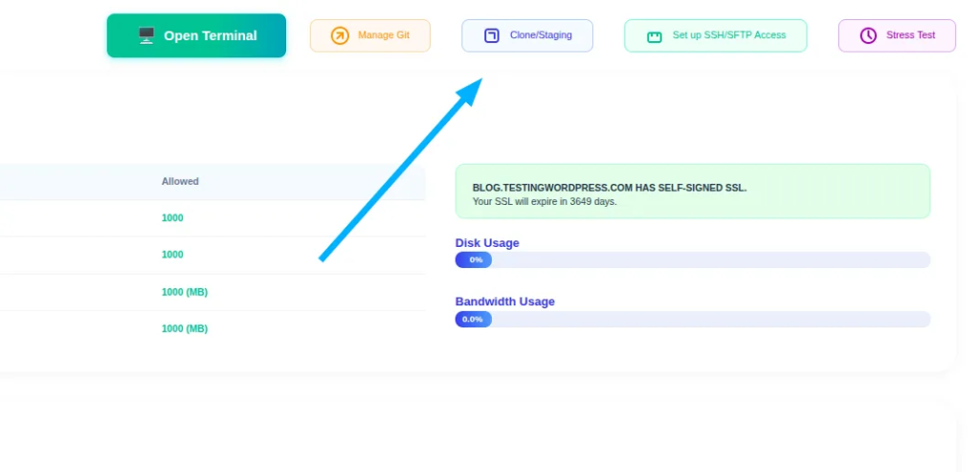Image resolution: width=980 pixels, height=472 pixels.
Task: Click the SSH/SFTP Access green icon
Action: click(655, 36)
